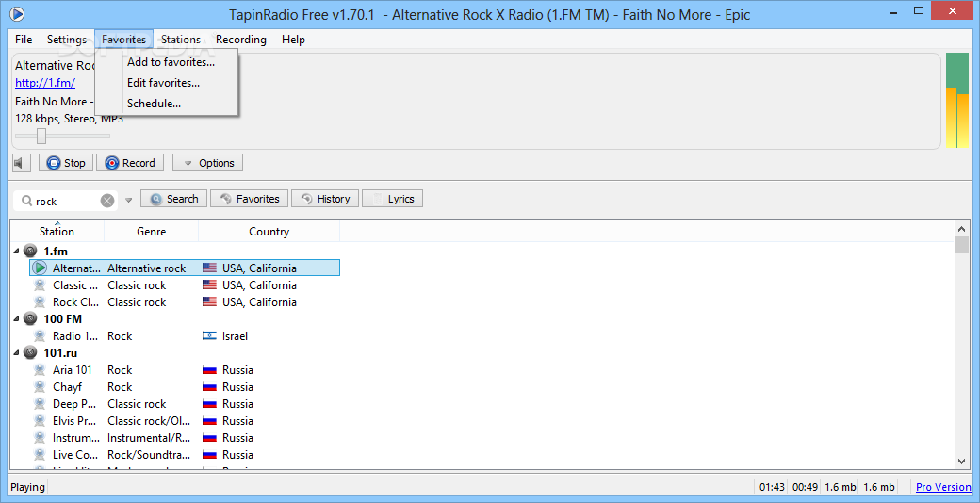Open the Recording menu

pyautogui.click(x=241, y=40)
